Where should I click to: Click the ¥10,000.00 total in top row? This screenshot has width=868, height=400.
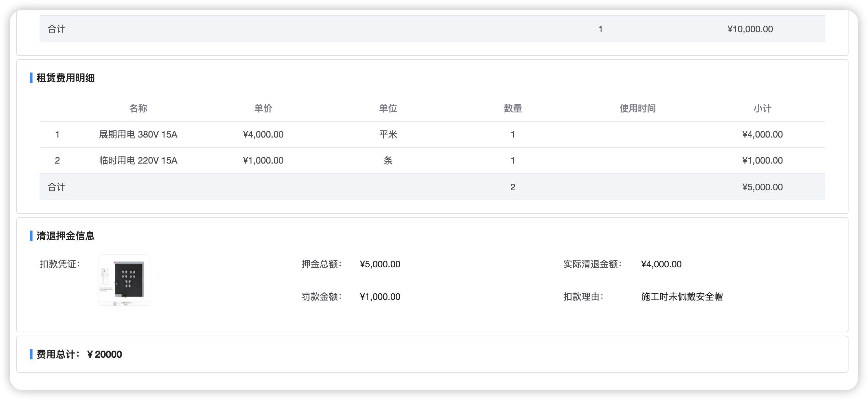(x=750, y=29)
